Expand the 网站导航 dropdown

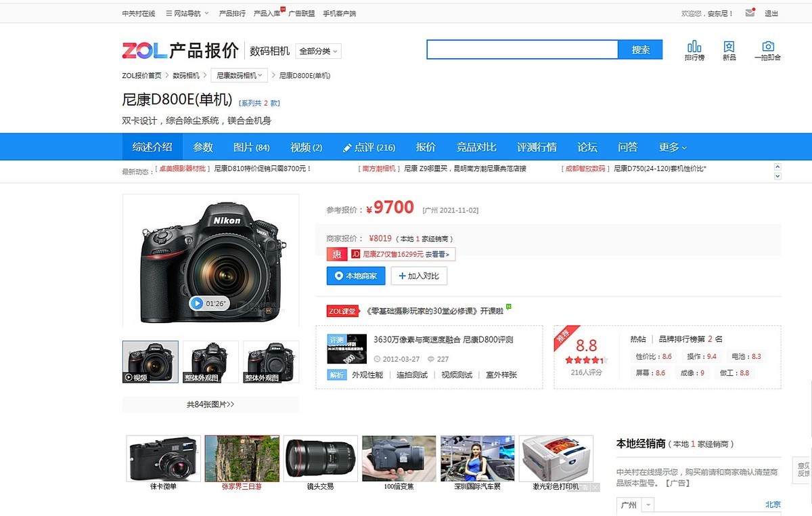point(187,13)
